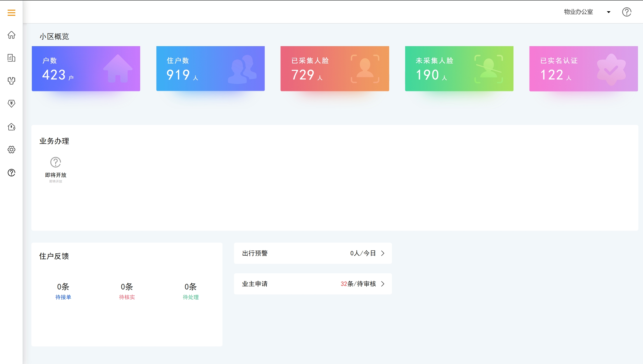Click the 即将开放 label
This screenshot has height=364, width=643.
point(56,175)
